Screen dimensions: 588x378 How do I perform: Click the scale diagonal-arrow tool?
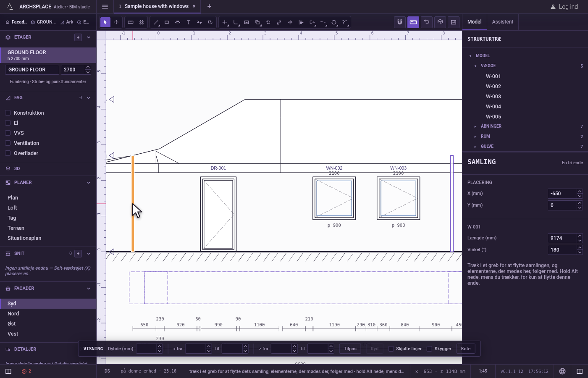[x=279, y=22]
